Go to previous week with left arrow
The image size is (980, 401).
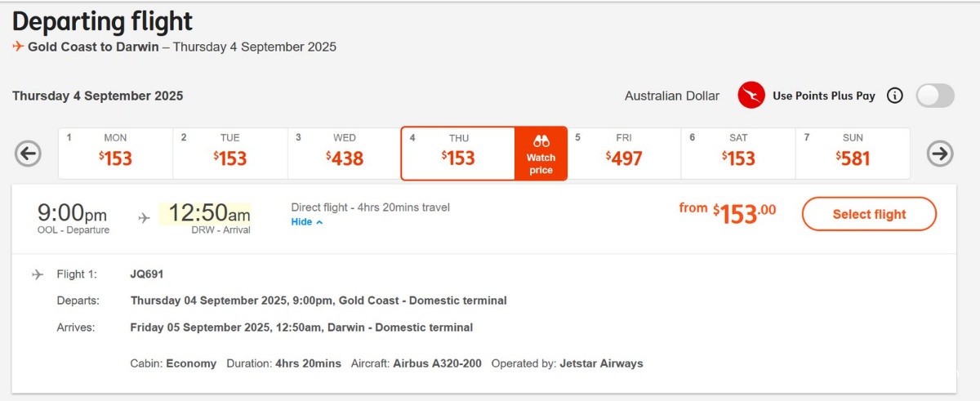[x=28, y=154]
